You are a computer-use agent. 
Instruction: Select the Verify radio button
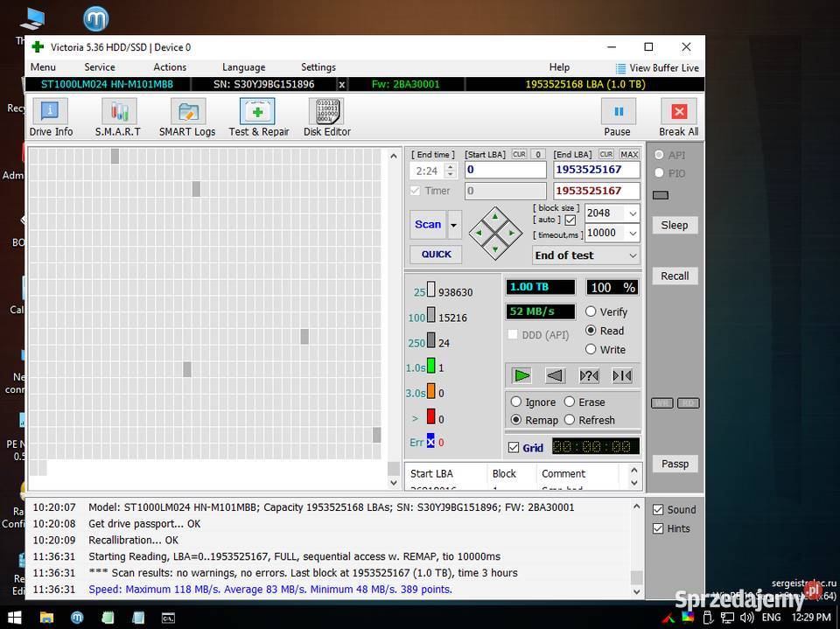click(x=591, y=311)
